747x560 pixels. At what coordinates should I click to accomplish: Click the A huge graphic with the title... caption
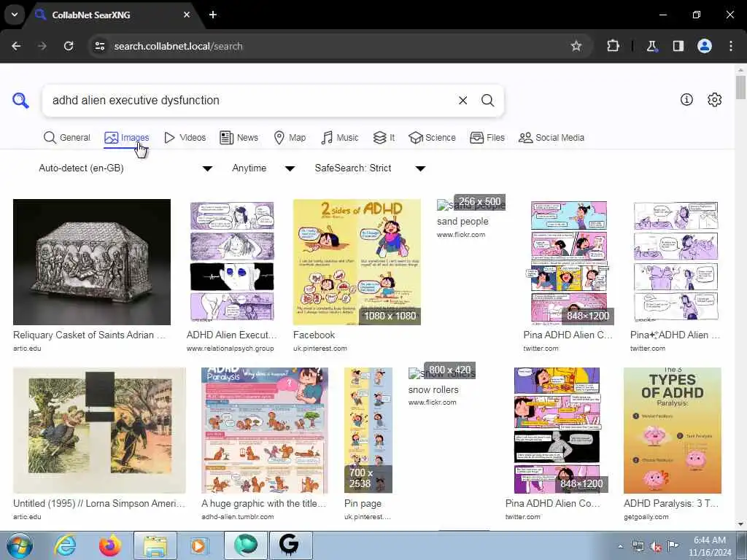tap(264, 503)
